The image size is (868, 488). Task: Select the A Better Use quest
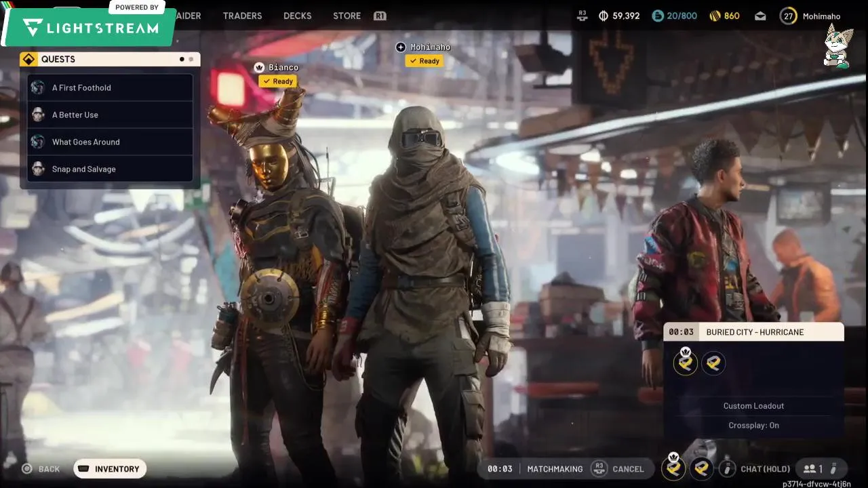pos(110,115)
